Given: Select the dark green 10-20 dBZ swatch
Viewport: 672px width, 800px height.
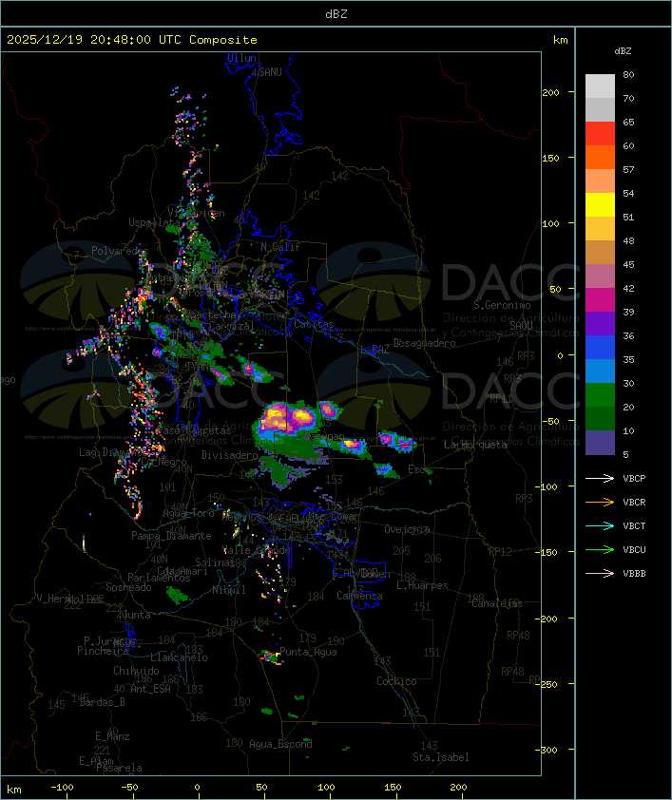Looking at the screenshot, I should click(600, 418).
